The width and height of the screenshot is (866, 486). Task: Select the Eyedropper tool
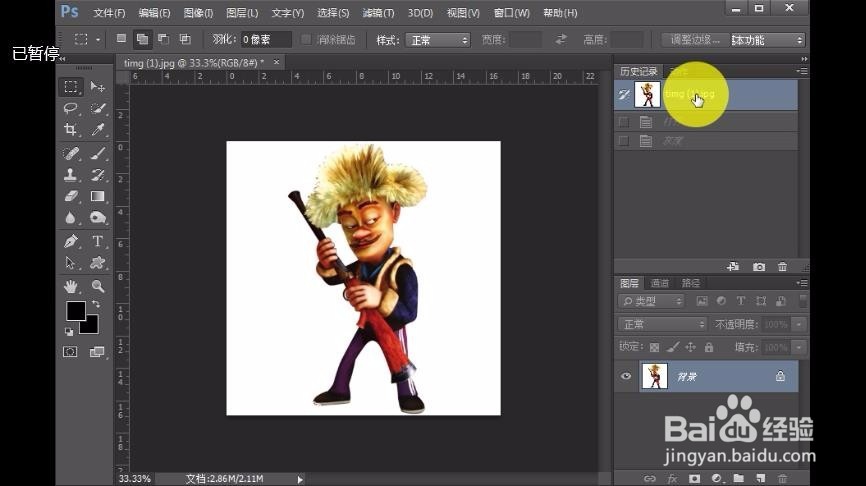[x=98, y=129]
